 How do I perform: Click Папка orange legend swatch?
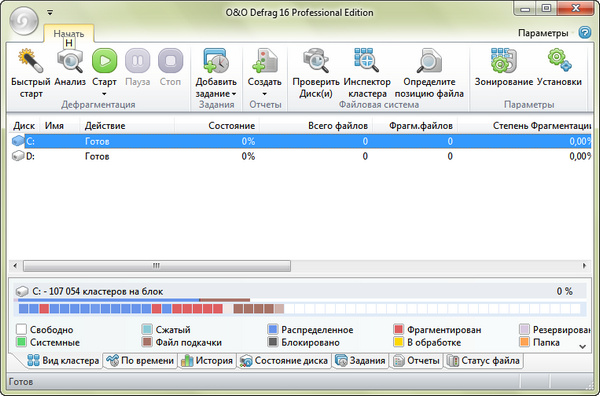pyautogui.click(x=524, y=342)
